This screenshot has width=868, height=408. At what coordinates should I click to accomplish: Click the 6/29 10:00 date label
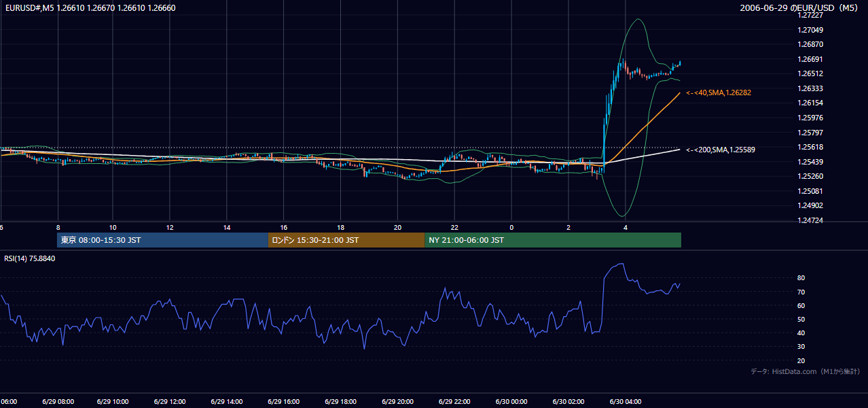tap(113, 401)
